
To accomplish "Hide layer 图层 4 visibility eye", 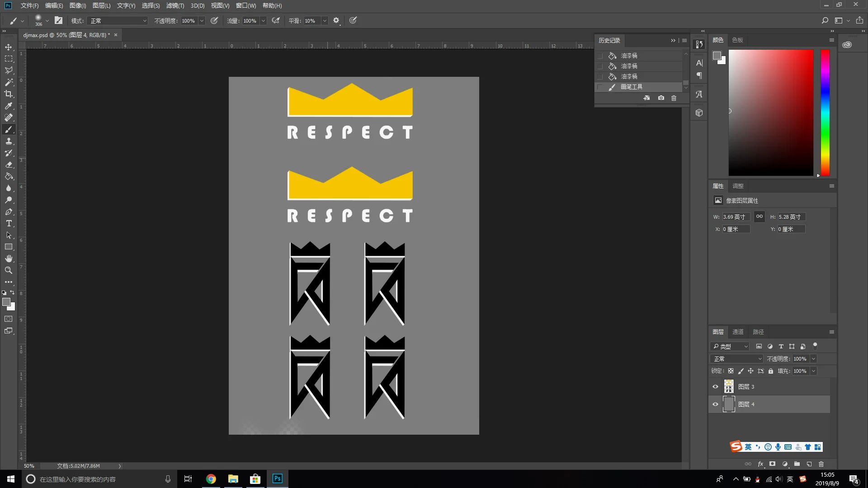I will coord(715,404).
